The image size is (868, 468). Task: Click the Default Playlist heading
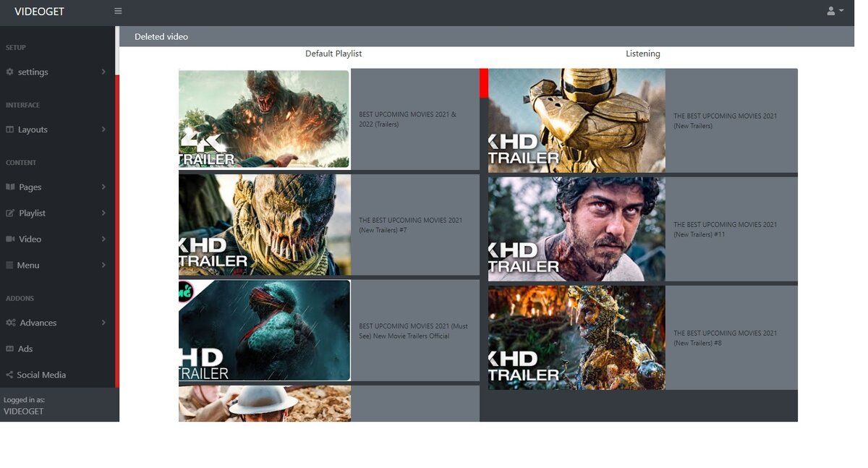333,54
